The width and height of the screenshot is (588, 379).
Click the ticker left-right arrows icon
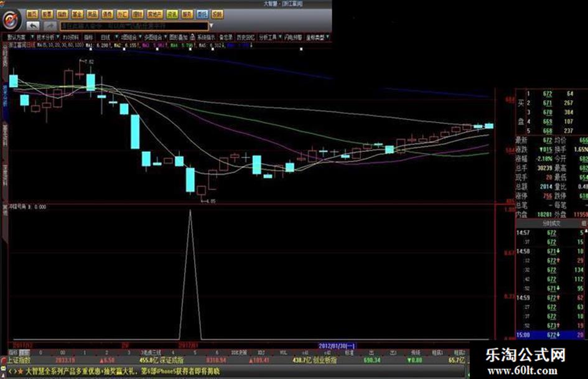point(12,372)
